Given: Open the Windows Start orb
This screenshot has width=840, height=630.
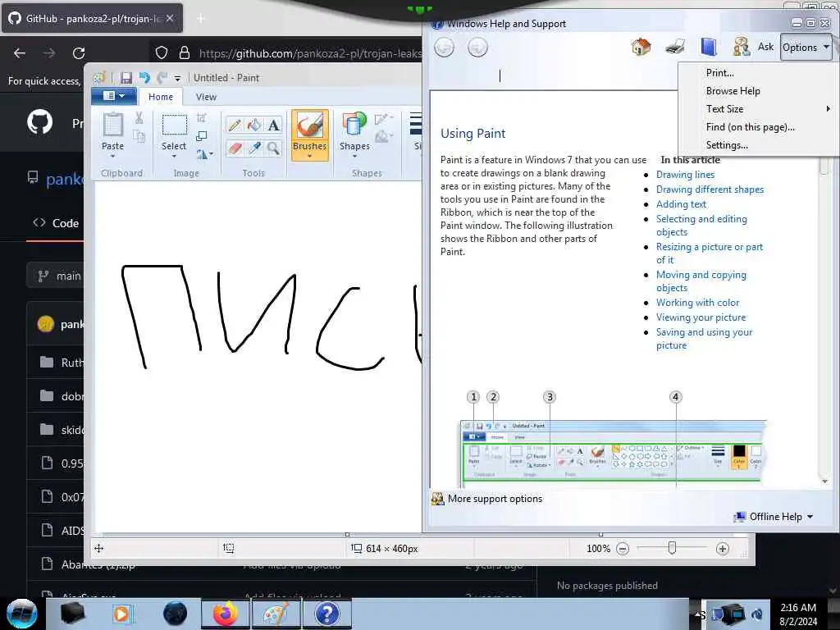Looking at the screenshot, I should coord(21,614).
